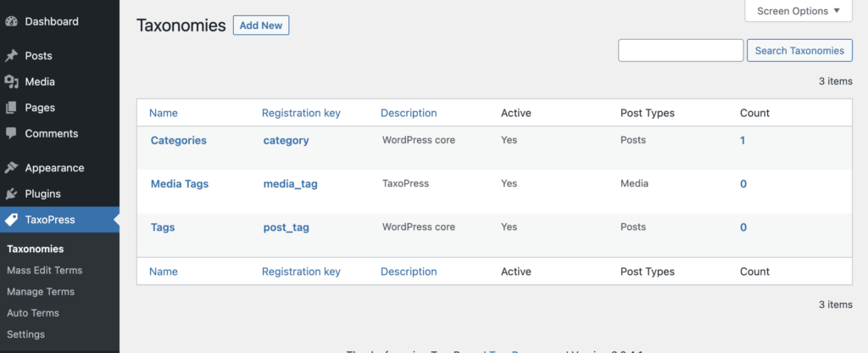
Task: Click the Taxonomies page heading
Action: pos(181,25)
